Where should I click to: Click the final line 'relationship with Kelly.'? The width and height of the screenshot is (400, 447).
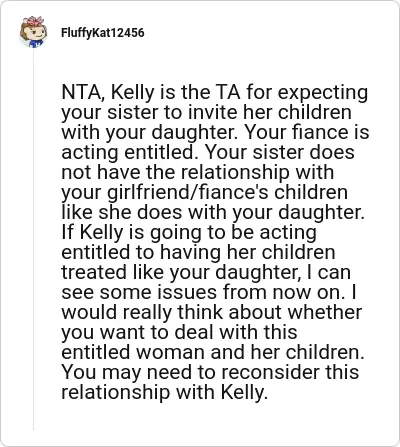(x=165, y=392)
